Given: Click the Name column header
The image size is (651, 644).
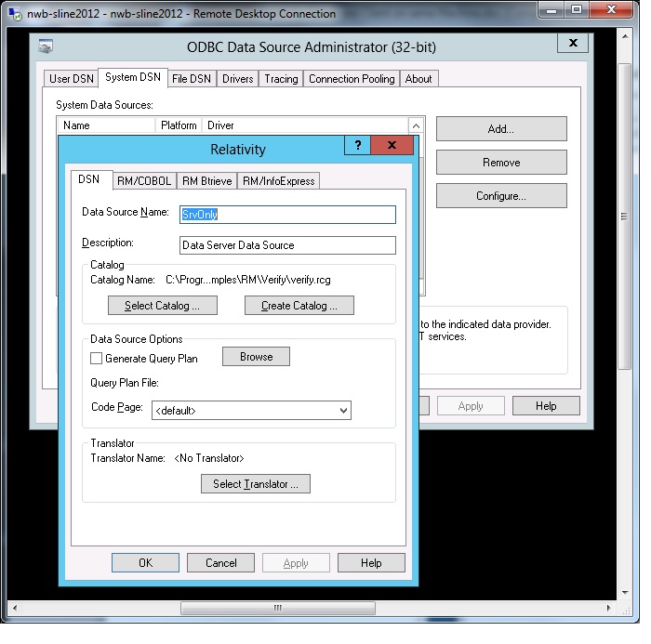Looking at the screenshot, I should pyautogui.click(x=106, y=125).
